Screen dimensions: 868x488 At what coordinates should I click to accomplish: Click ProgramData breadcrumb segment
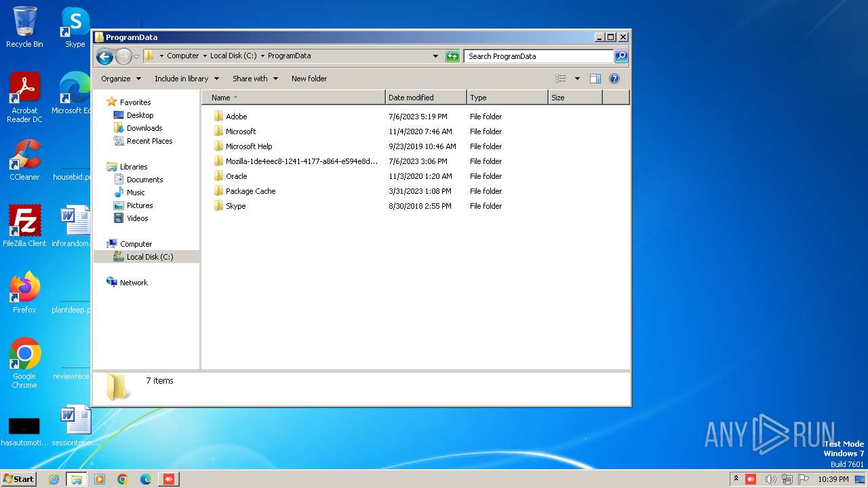290,56
